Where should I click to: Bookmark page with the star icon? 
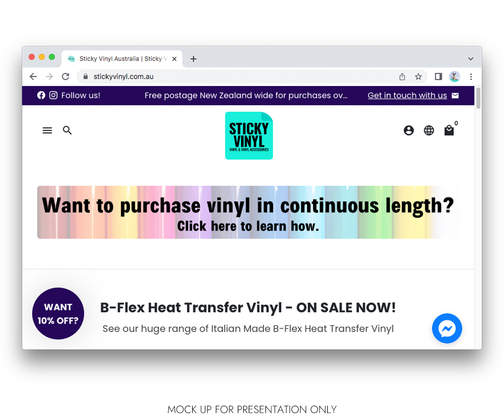pyautogui.click(x=418, y=76)
